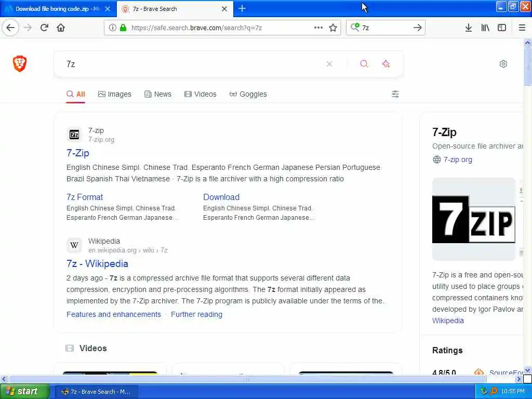Screen dimensions: 532x399
Task: Click the browser address bar URL
Action: (x=197, y=28)
